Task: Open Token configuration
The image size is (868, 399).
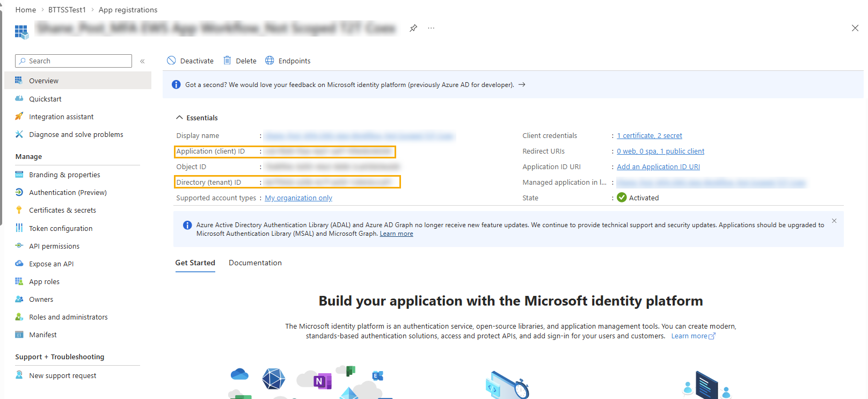Action: click(61, 228)
